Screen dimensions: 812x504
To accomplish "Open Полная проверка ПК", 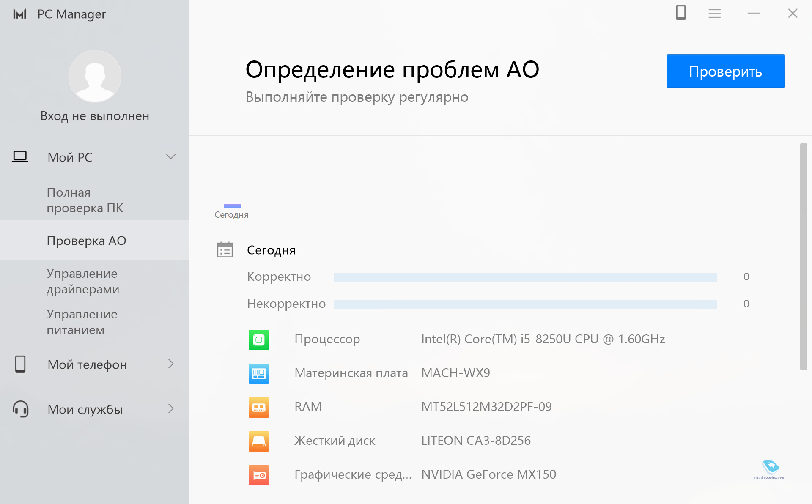I will [x=85, y=200].
